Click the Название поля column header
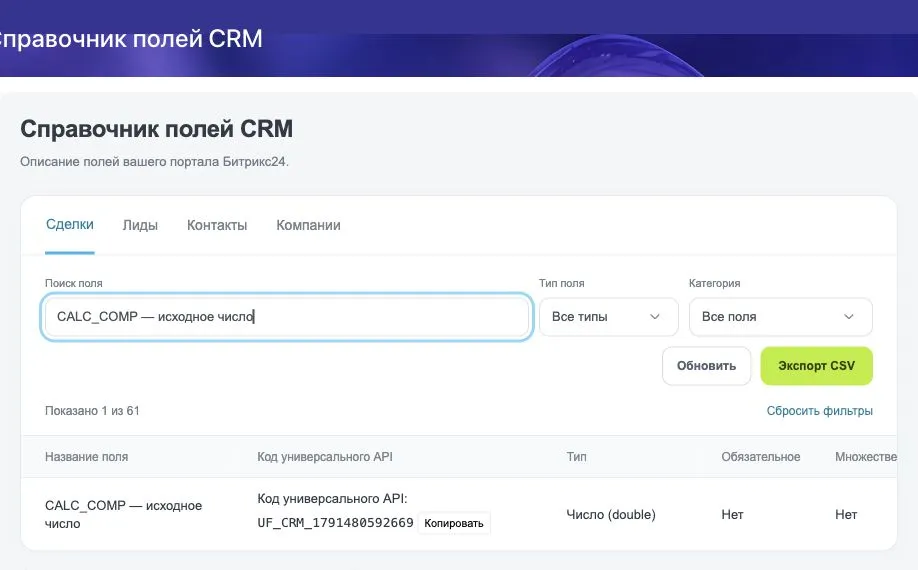The height and width of the screenshot is (570, 918). click(86, 456)
